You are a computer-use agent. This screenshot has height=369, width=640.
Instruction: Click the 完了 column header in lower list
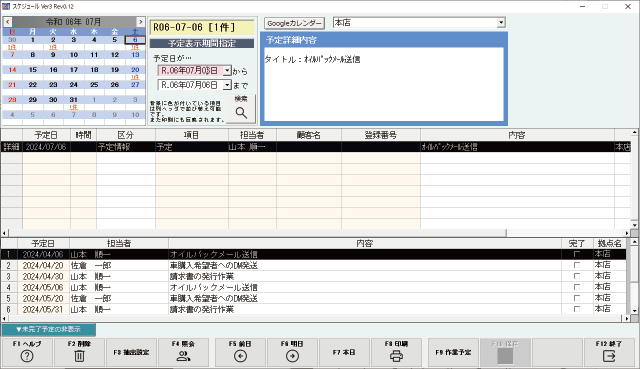[x=577, y=244]
